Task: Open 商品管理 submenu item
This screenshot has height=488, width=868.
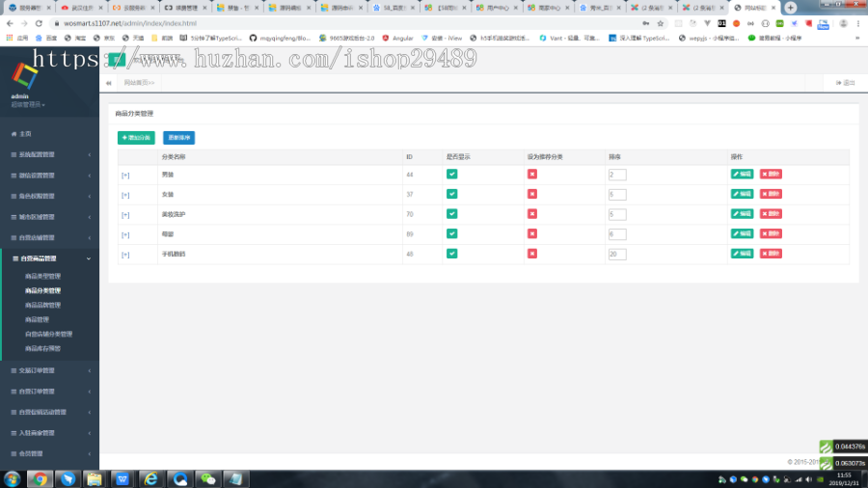Action: (x=37, y=320)
